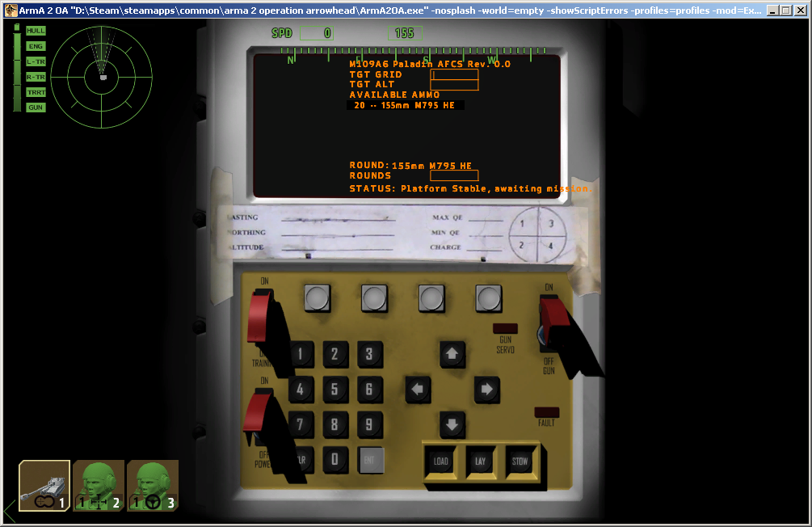
Task: Tap keypad digit 2 key
Action: click(335, 355)
